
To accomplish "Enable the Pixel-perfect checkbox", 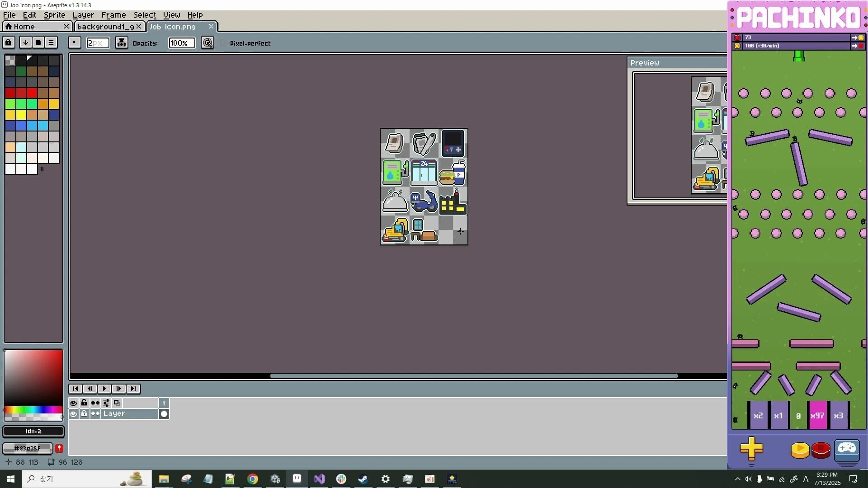I will click(x=222, y=43).
